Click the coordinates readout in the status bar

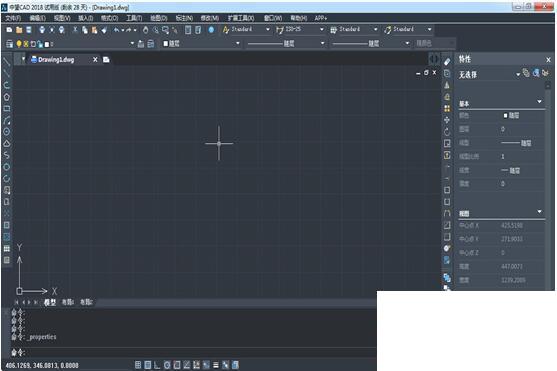[42, 365]
